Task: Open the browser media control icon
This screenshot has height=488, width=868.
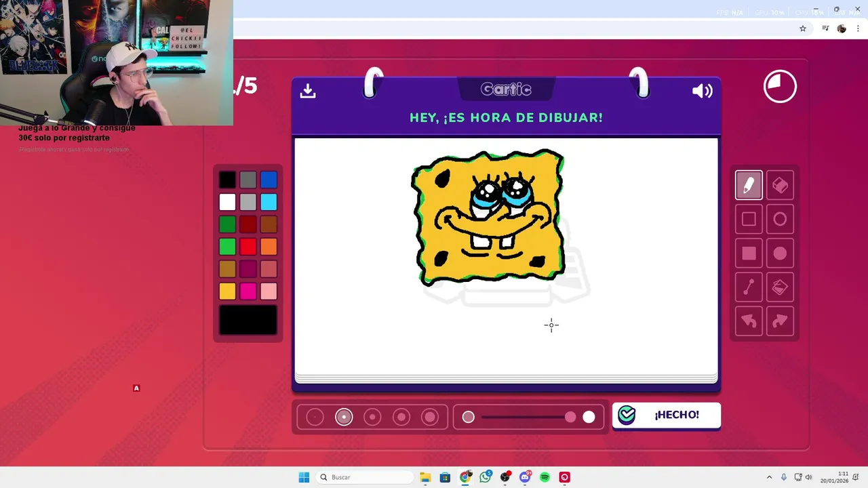Action: point(825,28)
